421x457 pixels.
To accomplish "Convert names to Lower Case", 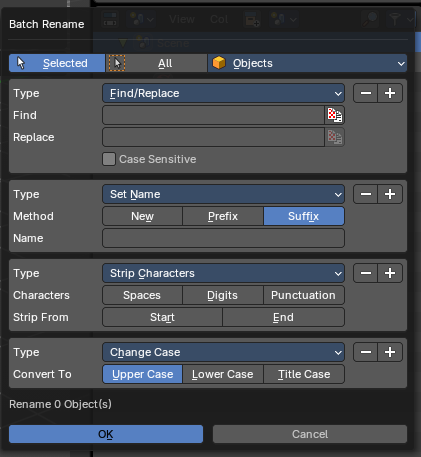I will (x=223, y=374).
